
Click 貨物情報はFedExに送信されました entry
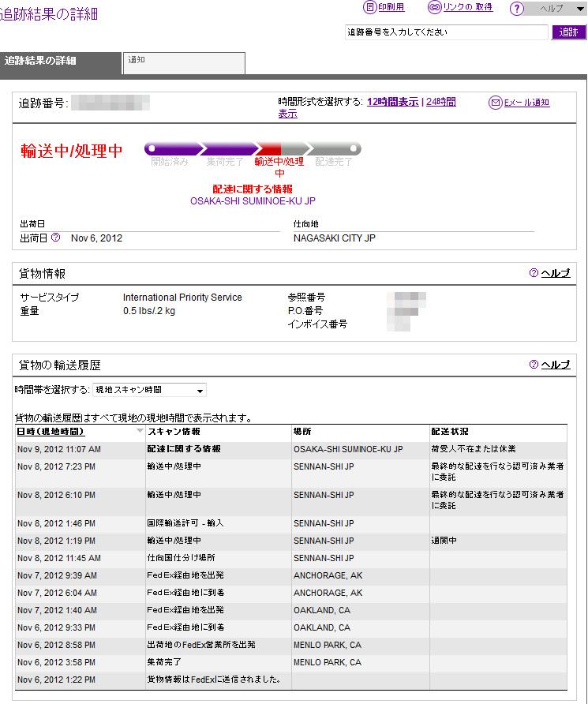214,680
